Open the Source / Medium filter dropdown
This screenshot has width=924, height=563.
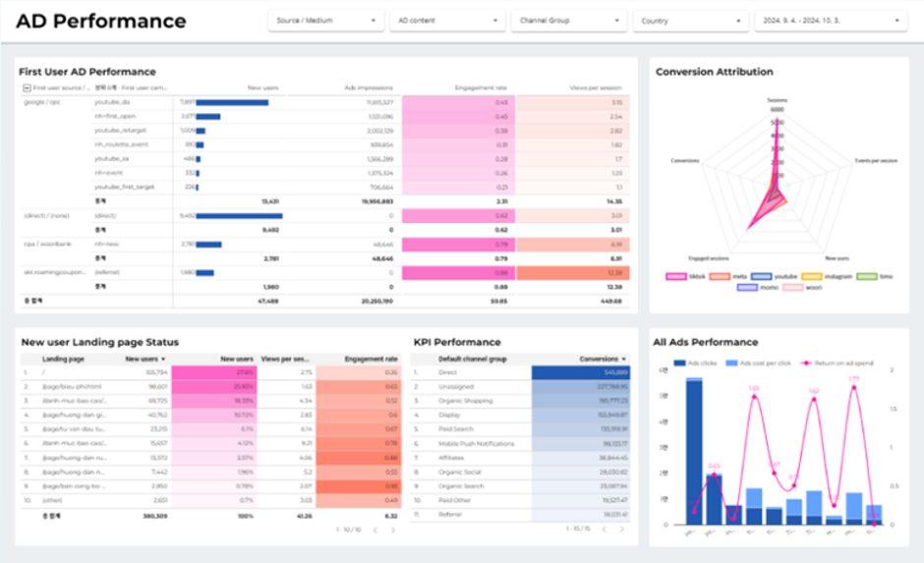[x=326, y=21]
